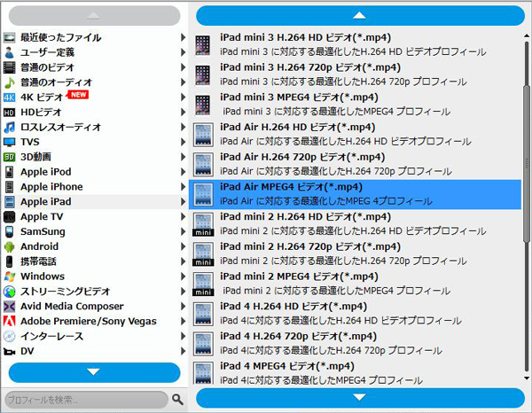Screen dimensions: 532x413
Task: Click the Apple iPhone device icon
Action: 9,187
